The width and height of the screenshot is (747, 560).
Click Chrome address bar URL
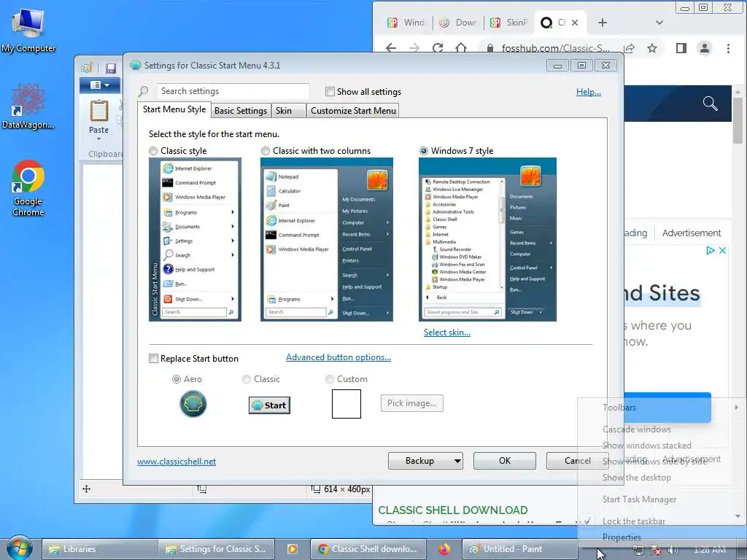[555, 47]
